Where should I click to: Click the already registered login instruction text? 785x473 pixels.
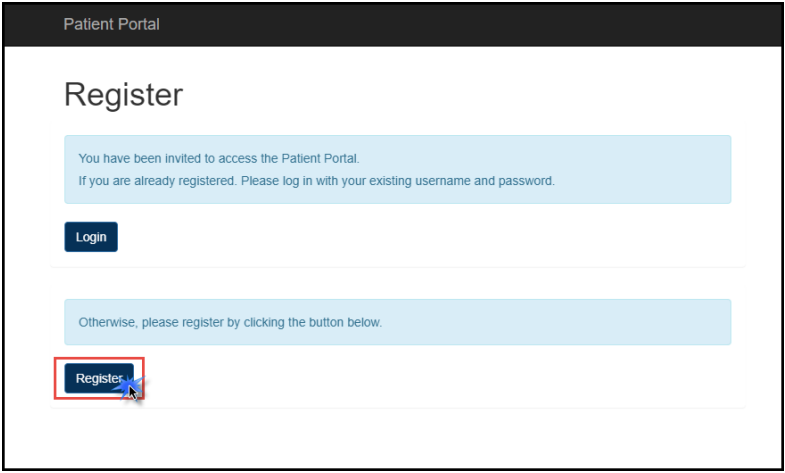coord(316,181)
